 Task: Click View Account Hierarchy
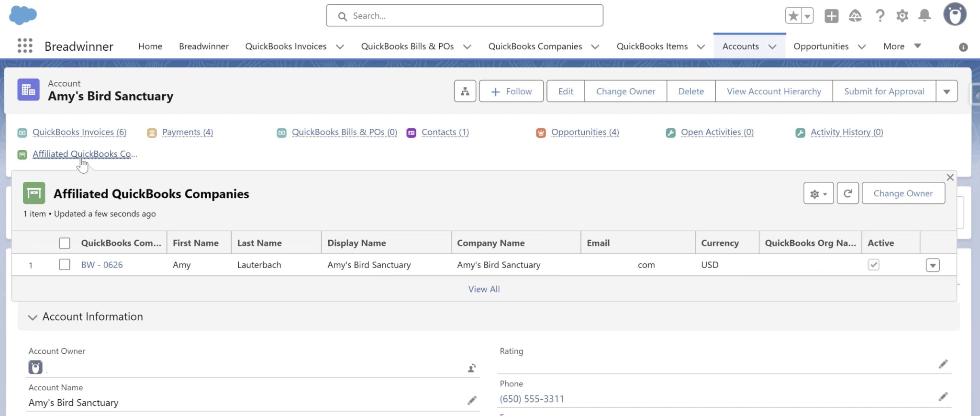[x=774, y=91]
